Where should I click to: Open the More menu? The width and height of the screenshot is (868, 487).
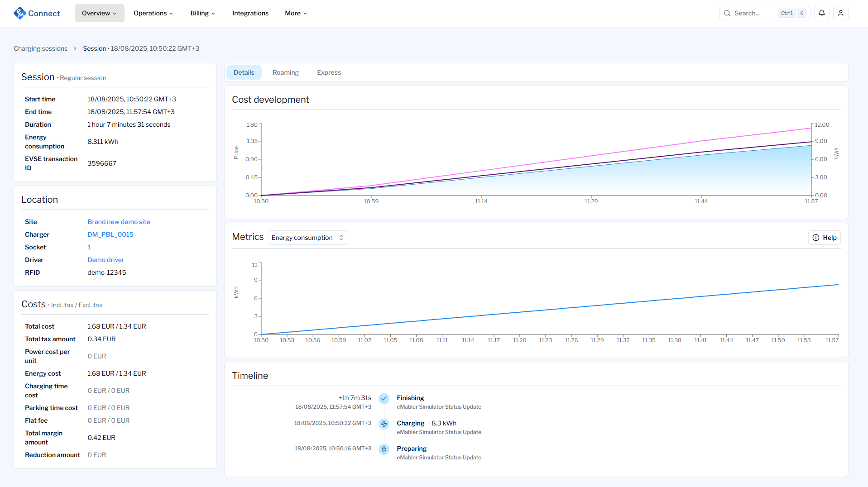(x=296, y=13)
